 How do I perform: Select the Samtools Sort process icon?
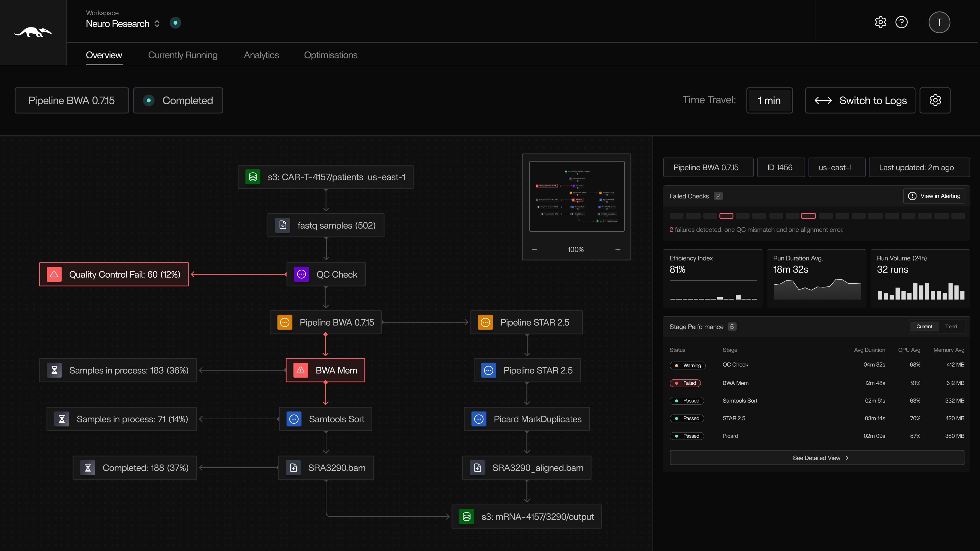coord(294,419)
